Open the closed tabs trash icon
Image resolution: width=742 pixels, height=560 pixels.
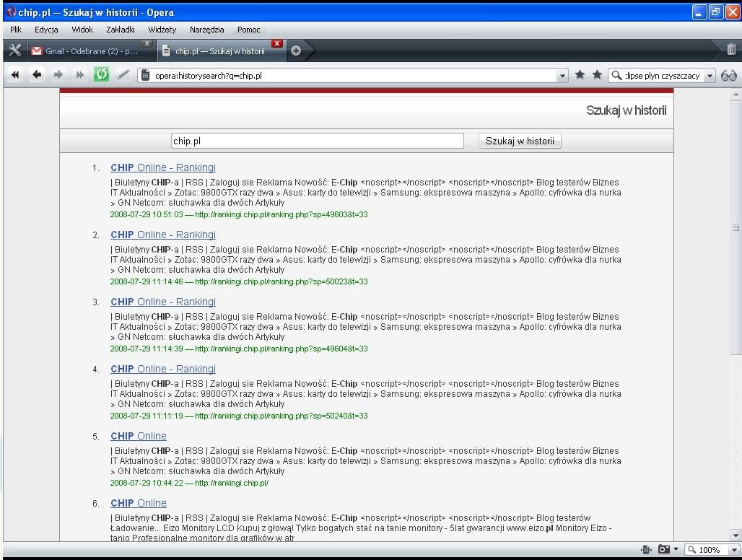tap(731, 50)
